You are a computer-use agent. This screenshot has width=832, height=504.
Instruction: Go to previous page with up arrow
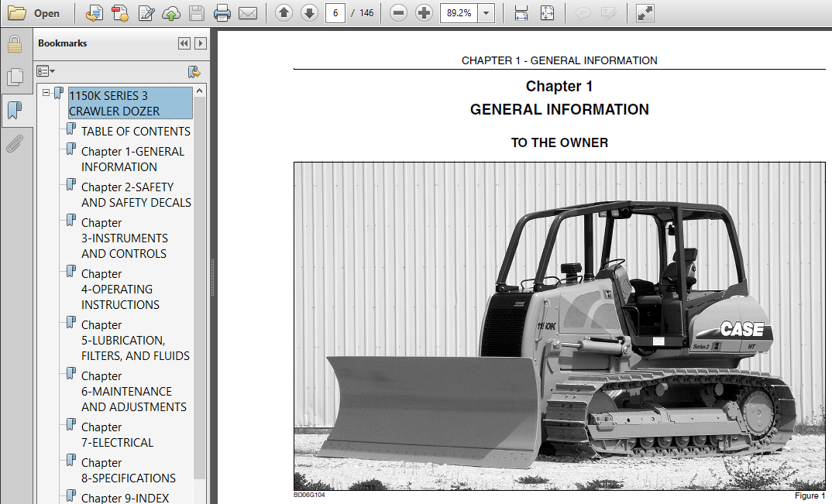click(x=284, y=13)
